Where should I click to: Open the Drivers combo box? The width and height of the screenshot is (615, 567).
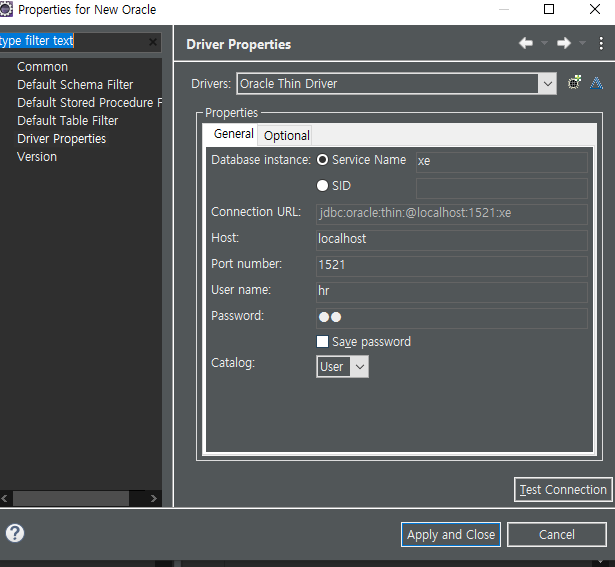pos(397,84)
